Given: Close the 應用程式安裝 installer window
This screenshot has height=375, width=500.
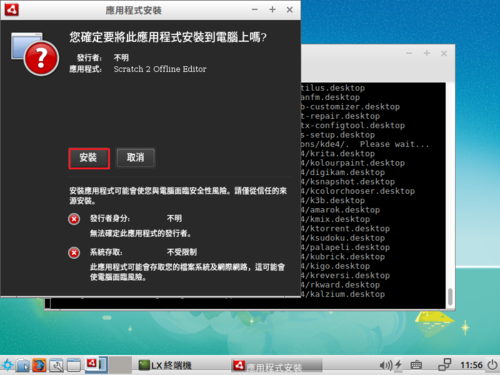Looking at the screenshot, I should tap(290, 10).
